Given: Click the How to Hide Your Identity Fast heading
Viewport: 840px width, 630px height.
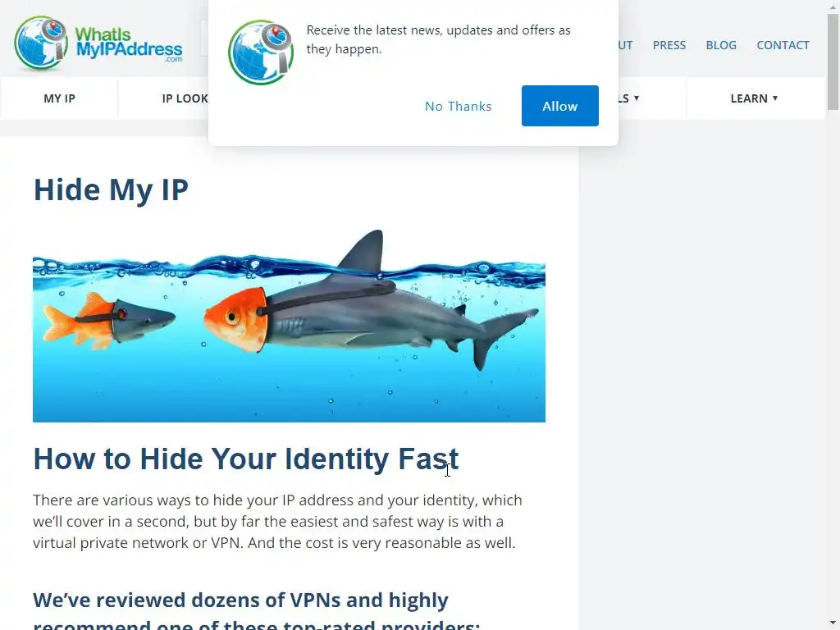Looking at the screenshot, I should [246, 459].
